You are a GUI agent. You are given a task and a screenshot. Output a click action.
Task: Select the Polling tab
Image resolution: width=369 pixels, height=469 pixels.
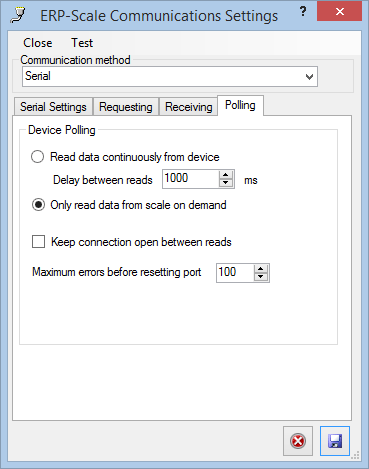tap(240, 105)
